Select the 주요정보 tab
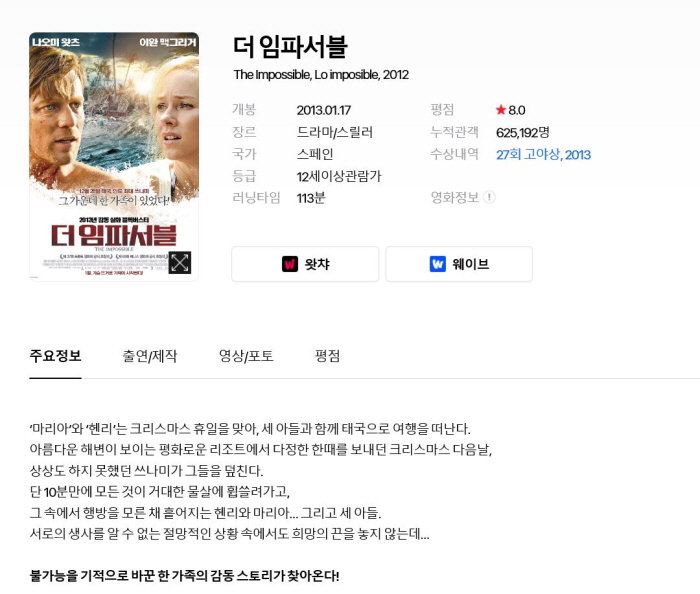This screenshot has width=700, height=594. pyautogui.click(x=55, y=356)
